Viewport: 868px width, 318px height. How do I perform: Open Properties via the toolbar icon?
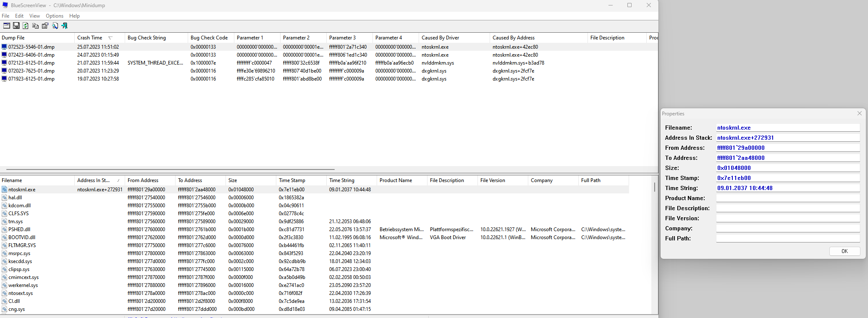tap(45, 26)
